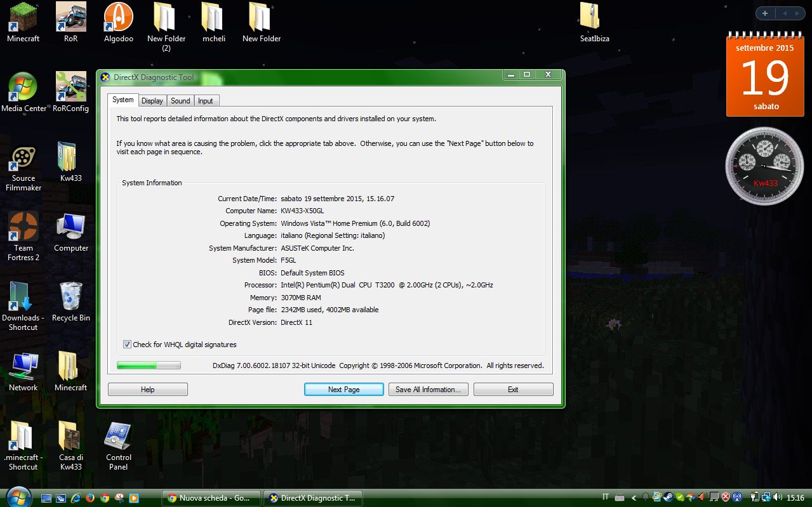Open the Control Panel desktop icon

(x=118, y=445)
